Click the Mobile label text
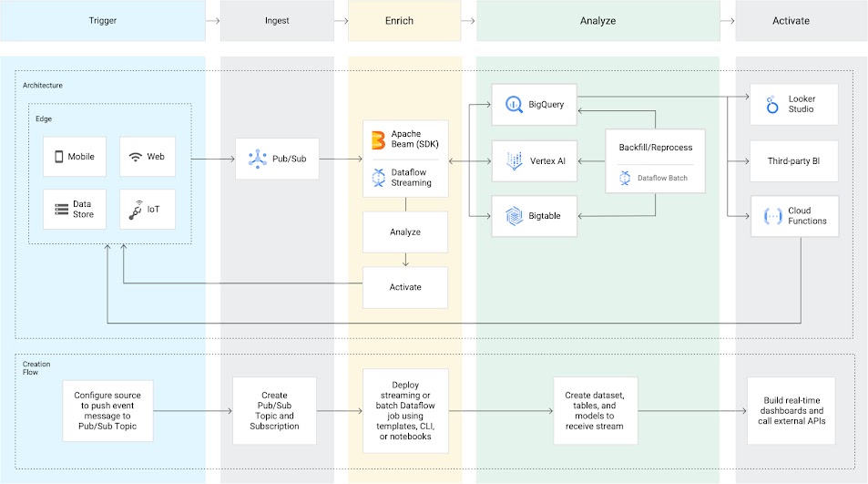 coord(81,157)
